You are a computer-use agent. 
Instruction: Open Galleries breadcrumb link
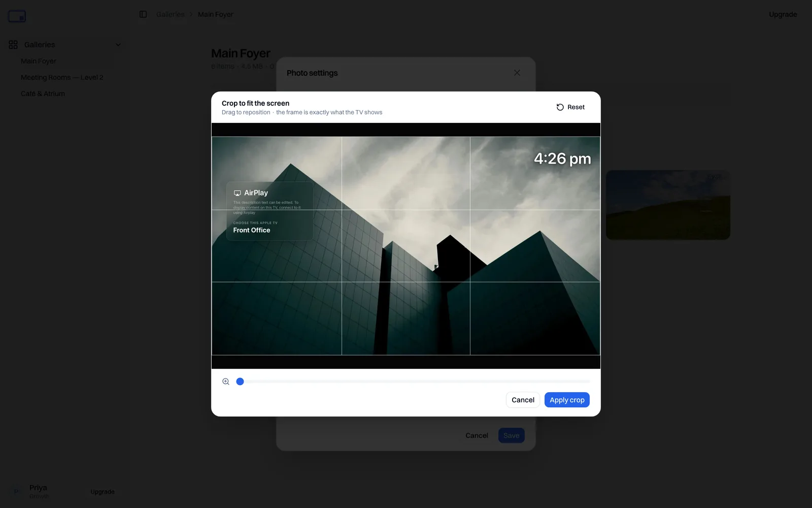click(x=171, y=14)
